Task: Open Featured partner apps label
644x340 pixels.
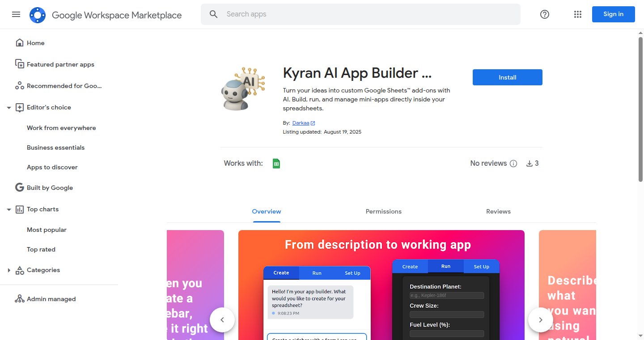Action: (x=60, y=64)
